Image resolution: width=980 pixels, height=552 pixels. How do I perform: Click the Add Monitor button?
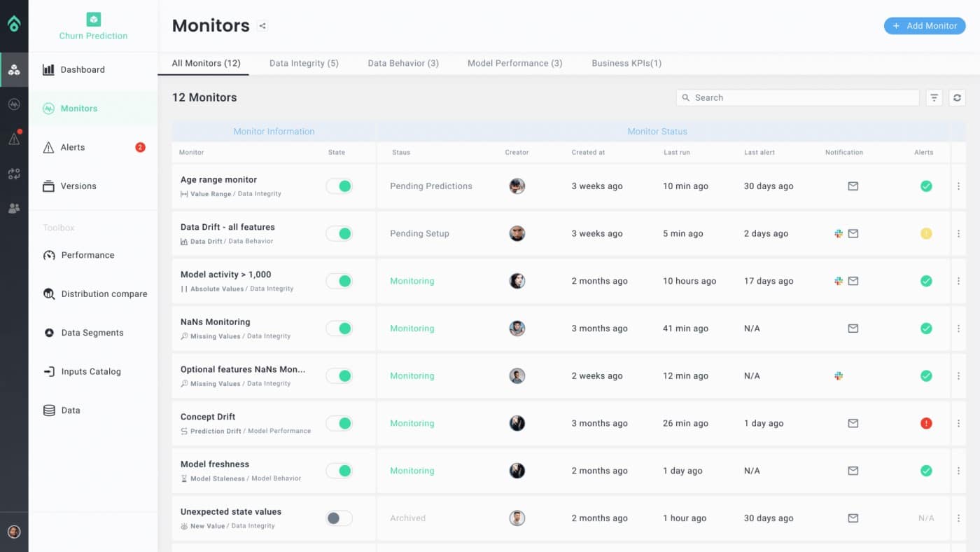click(925, 25)
